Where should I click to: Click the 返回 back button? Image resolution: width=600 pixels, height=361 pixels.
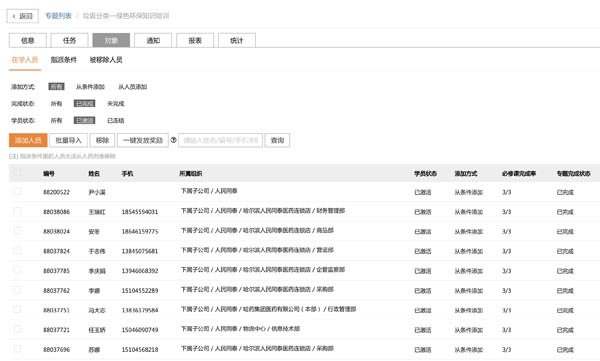[23, 16]
